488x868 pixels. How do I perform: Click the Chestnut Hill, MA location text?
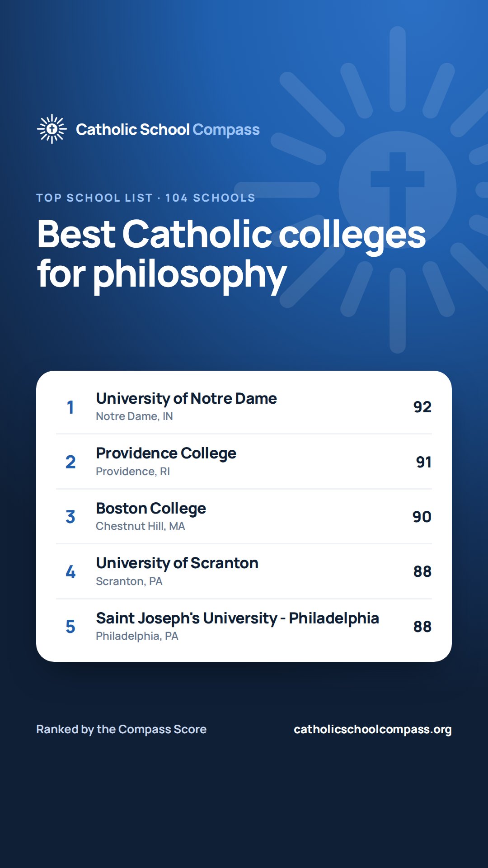pos(141,526)
